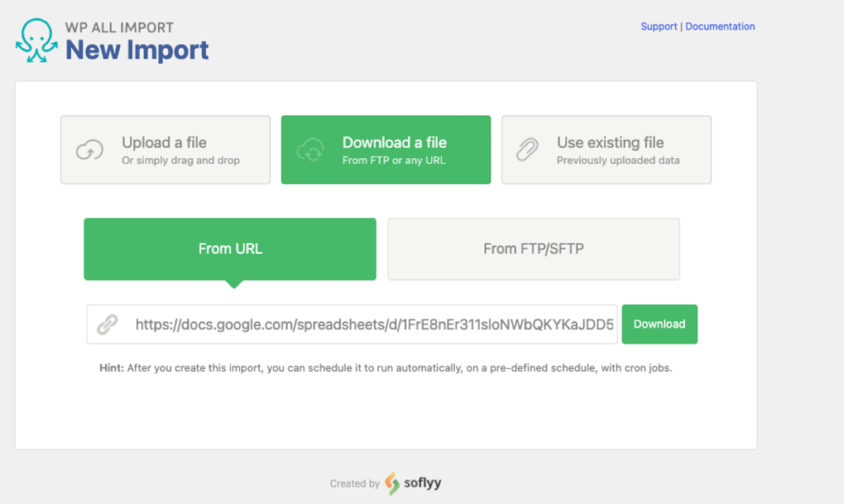Open the Support link
This screenshot has width=844, height=504.
point(659,26)
